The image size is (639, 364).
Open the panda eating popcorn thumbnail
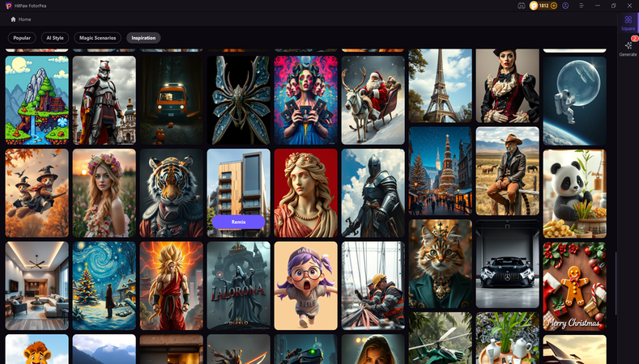pyautogui.click(x=573, y=193)
